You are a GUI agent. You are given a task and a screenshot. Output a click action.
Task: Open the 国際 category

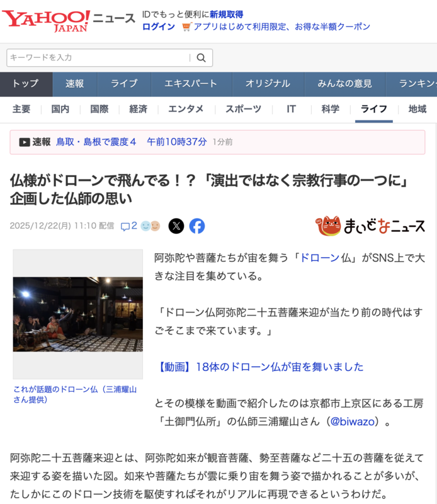click(99, 109)
